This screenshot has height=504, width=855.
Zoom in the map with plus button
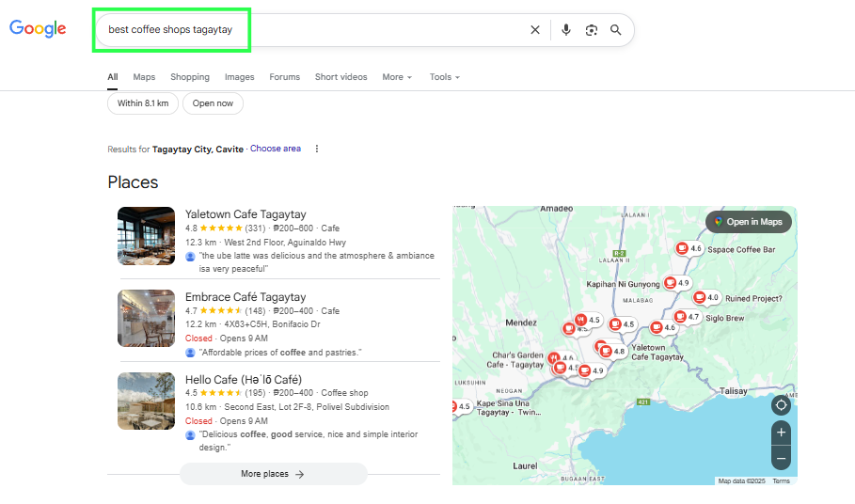click(781, 433)
